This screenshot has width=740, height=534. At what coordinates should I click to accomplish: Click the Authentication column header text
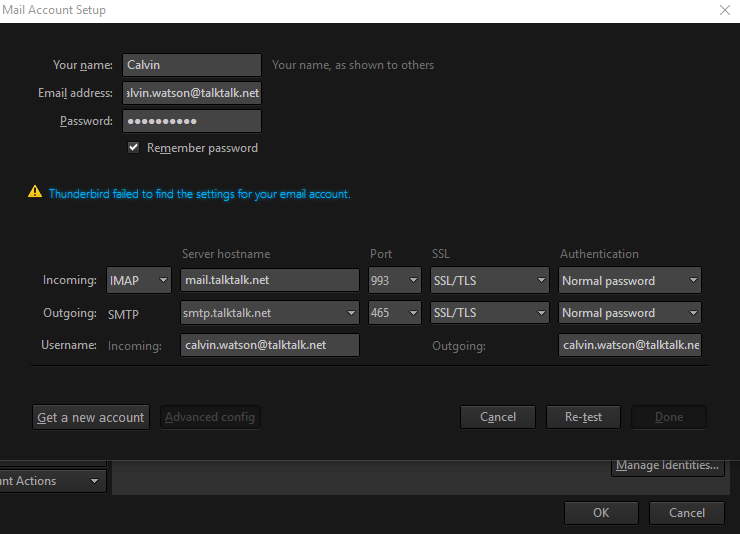[599, 254]
